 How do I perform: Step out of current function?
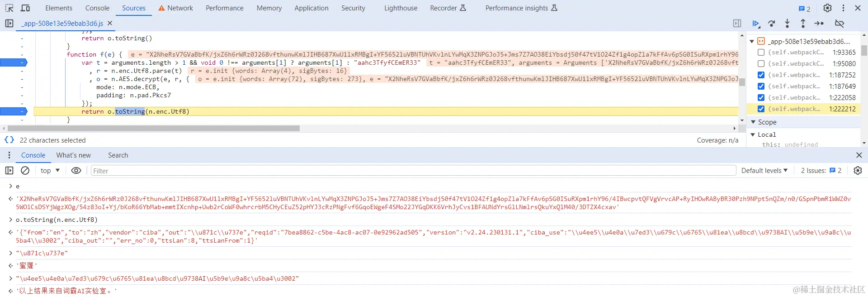pyautogui.click(x=803, y=23)
